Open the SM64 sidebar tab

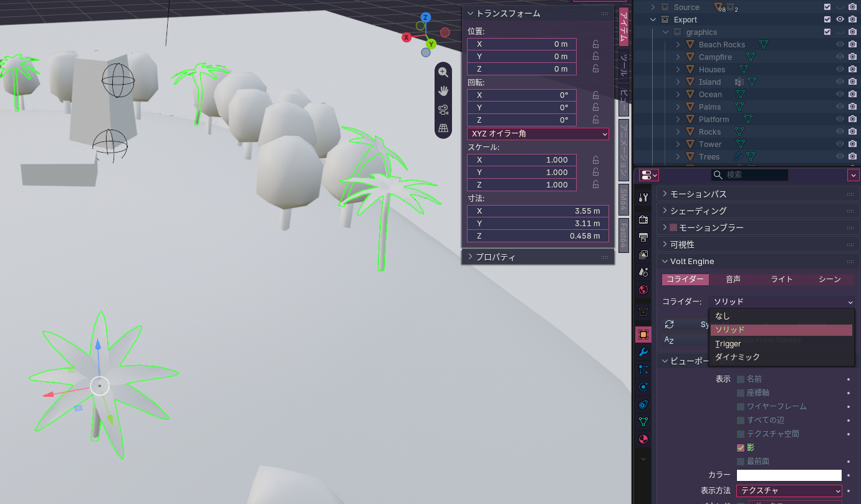click(623, 199)
